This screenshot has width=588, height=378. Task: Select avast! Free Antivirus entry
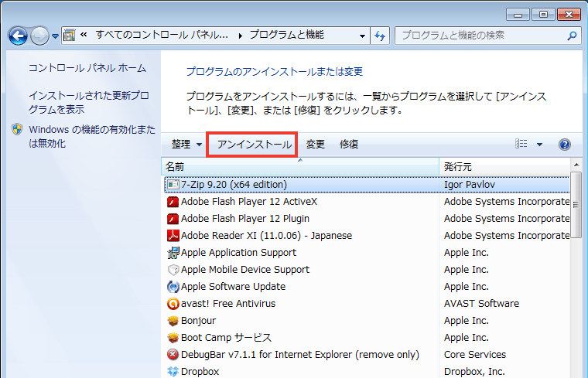(x=367, y=304)
